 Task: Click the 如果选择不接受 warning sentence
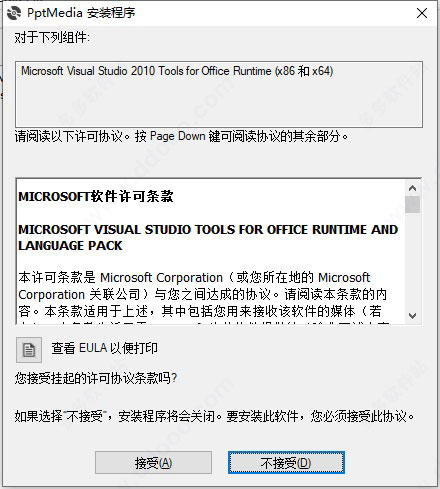214,416
